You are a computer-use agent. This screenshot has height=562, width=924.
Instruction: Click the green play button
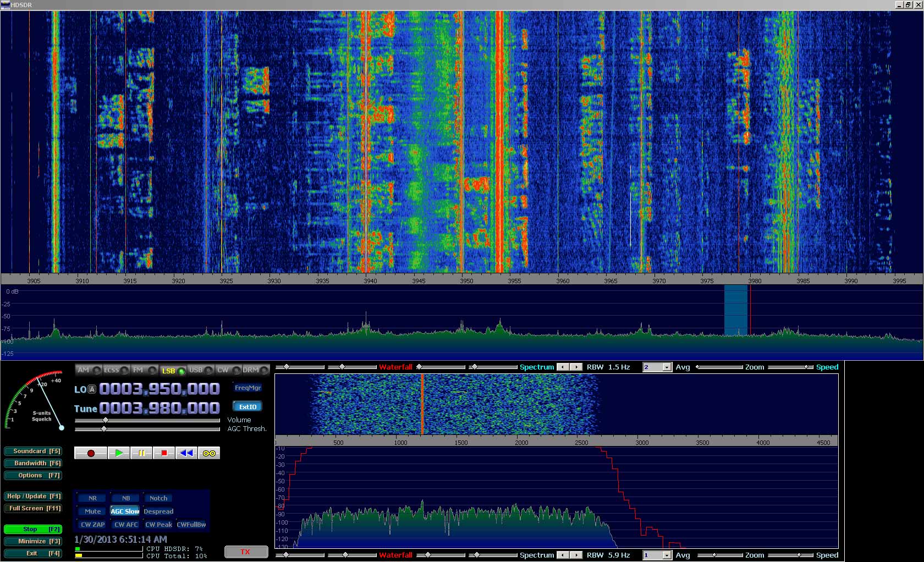click(x=119, y=453)
